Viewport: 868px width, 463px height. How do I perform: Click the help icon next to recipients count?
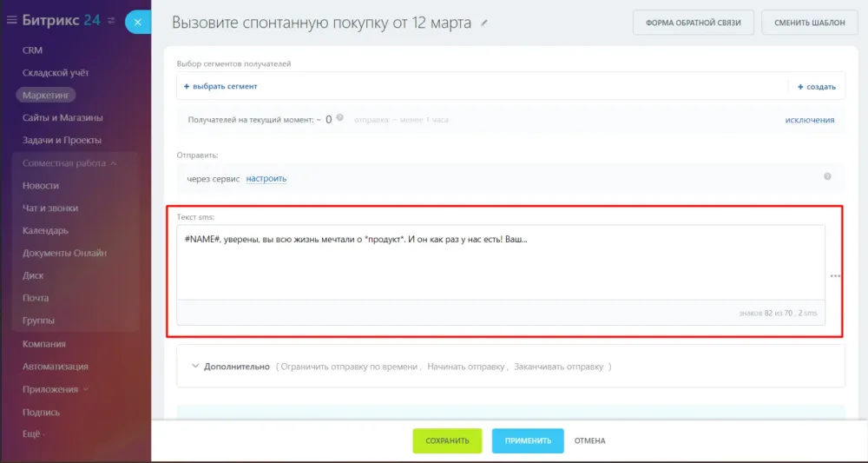340,117
